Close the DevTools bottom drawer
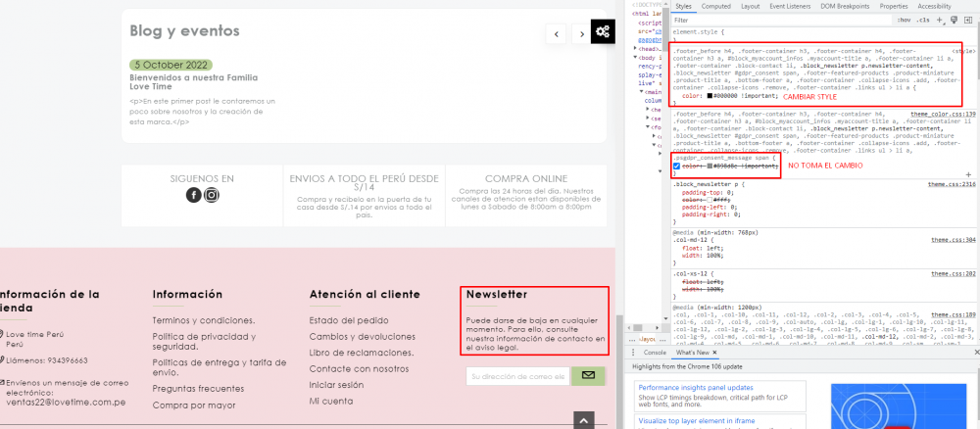 click(976, 353)
